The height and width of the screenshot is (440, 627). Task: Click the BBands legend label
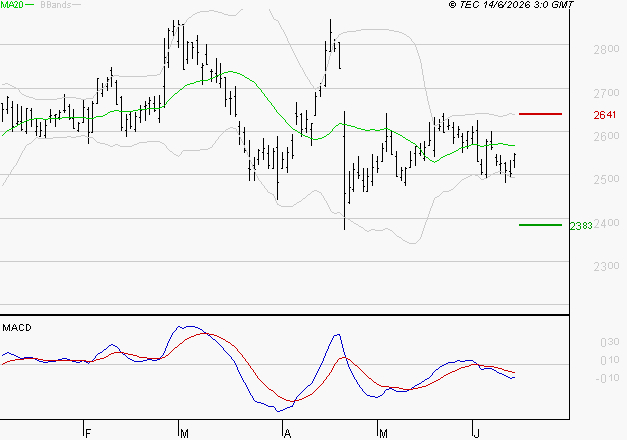(x=56, y=5)
